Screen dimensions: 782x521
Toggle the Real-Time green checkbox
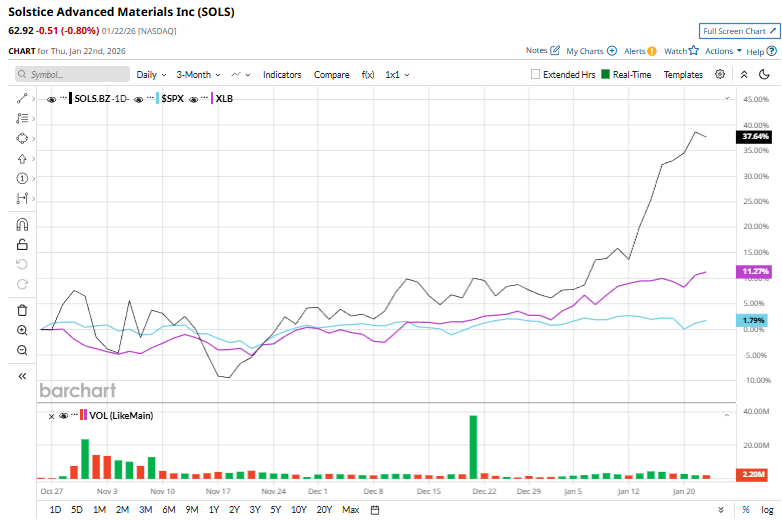(x=605, y=74)
